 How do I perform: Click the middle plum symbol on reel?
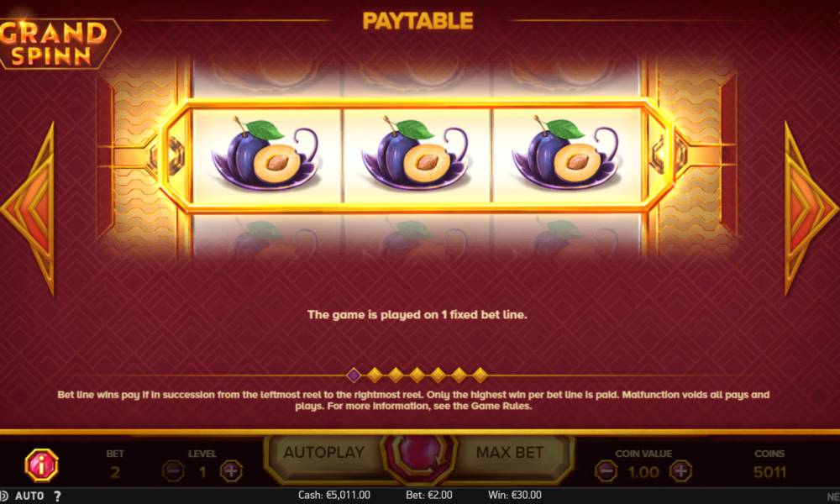pos(417,155)
